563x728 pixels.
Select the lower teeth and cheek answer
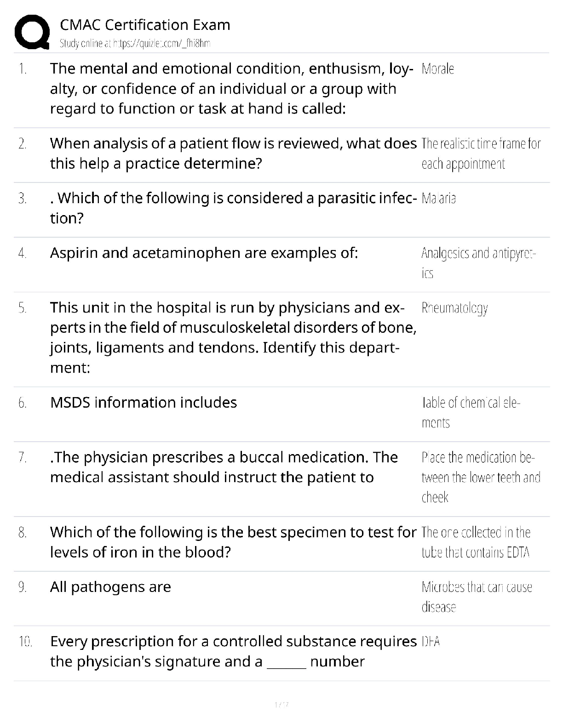click(481, 477)
